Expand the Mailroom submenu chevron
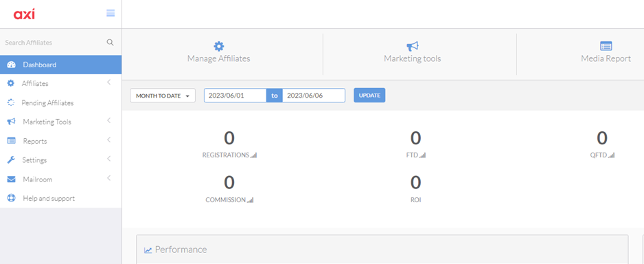This screenshot has width=644, height=264. coord(109,179)
